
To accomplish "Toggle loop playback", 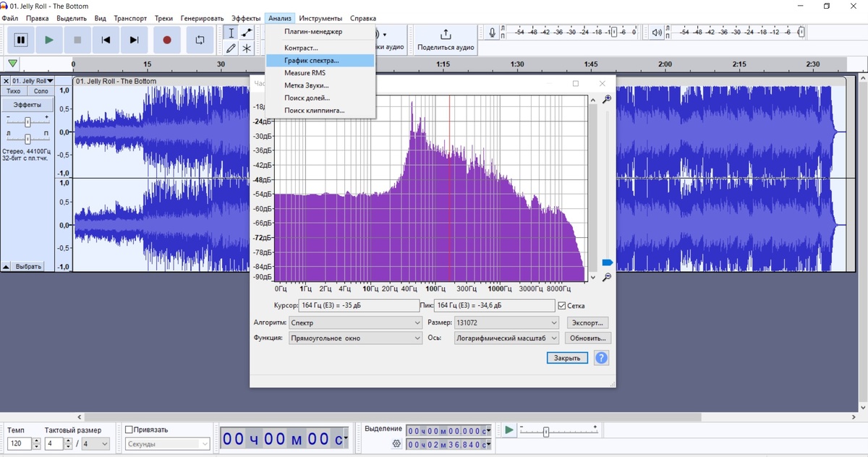I will click(200, 40).
